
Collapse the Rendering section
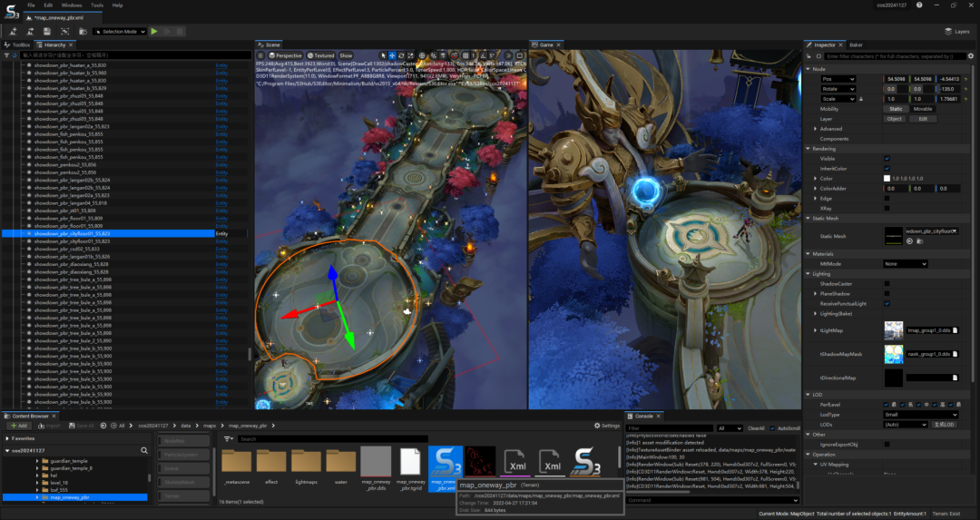tap(808, 149)
